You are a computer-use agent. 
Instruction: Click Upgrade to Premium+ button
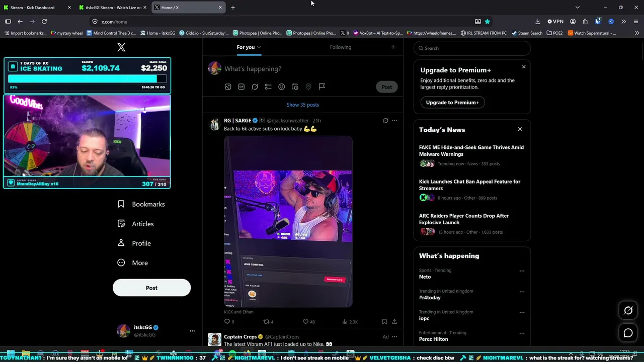click(452, 103)
